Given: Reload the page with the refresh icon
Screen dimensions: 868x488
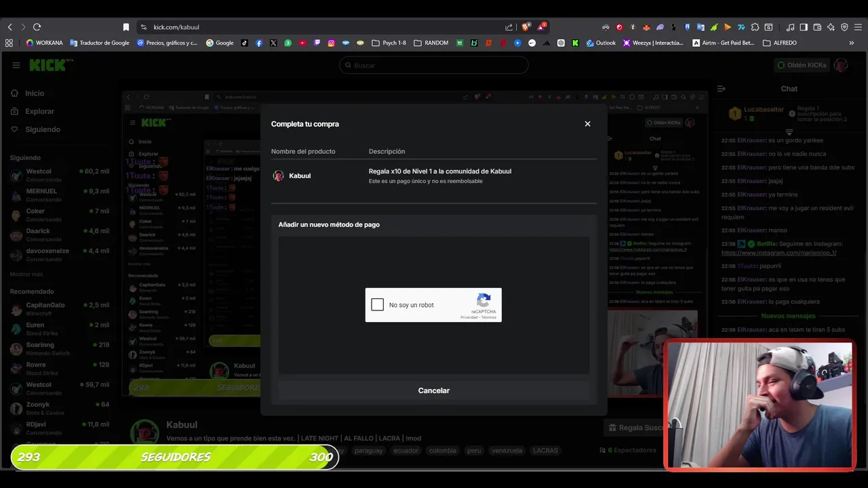Looking at the screenshot, I should pos(37,27).
